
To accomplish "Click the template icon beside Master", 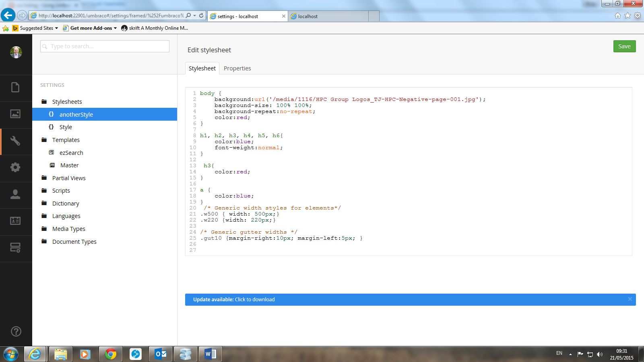I will pyautogui.click(x=52, y=165).
